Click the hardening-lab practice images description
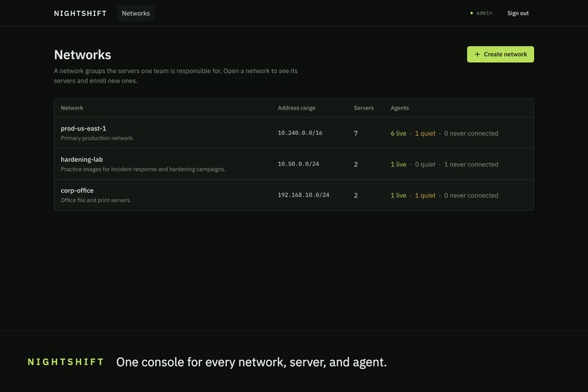The width and height of the screenshot is (588, 392). click(143, 169)
